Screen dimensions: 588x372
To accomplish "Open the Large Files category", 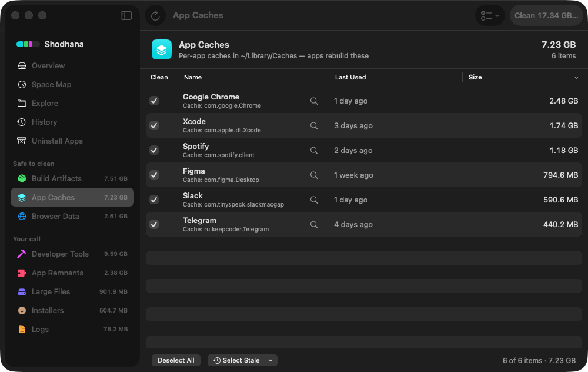I will (x=72, y=292).
